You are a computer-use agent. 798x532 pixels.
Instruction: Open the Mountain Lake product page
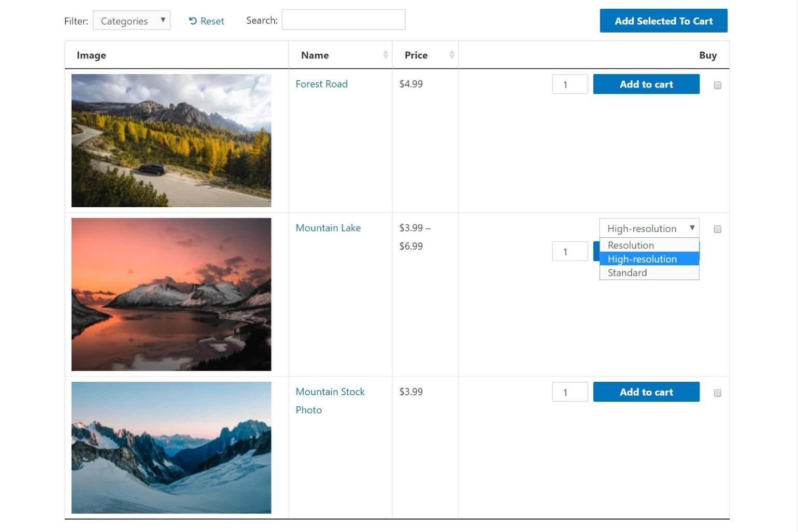pos(328,227)
